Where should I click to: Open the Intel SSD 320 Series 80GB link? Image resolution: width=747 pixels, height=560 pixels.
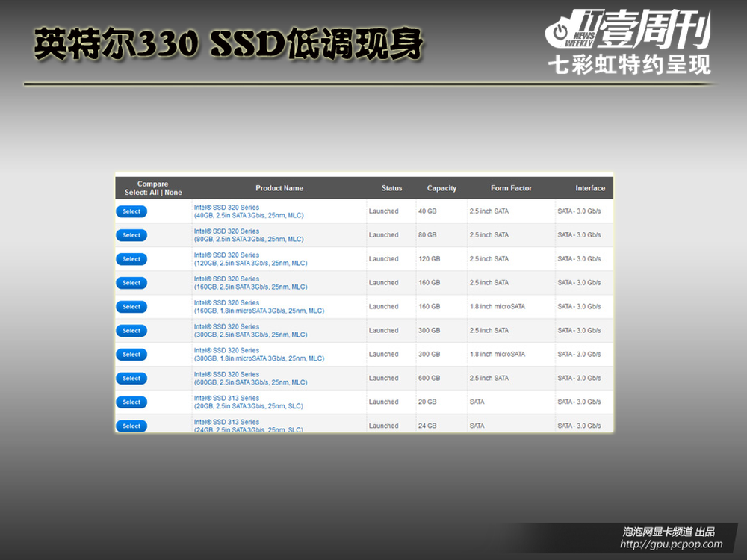[x=249, y=235]
